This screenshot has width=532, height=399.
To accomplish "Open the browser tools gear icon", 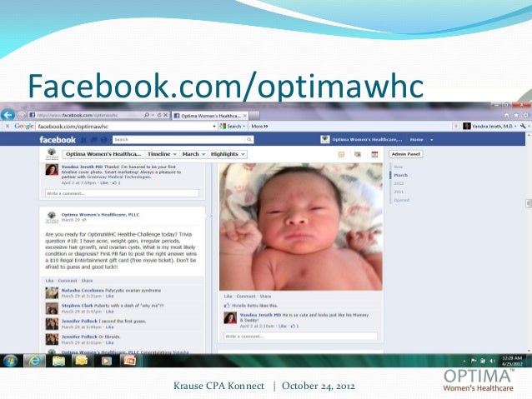I will tap(525, 115).
